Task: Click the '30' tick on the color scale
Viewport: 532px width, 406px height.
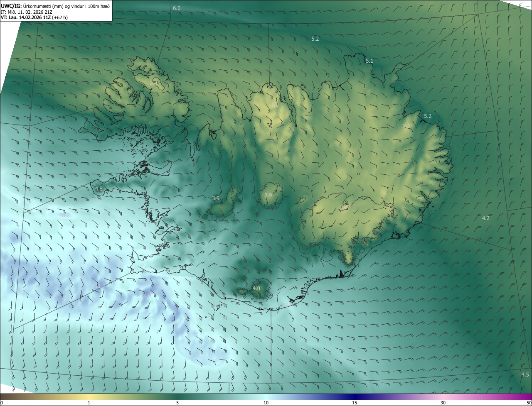Action: [443, 403]
